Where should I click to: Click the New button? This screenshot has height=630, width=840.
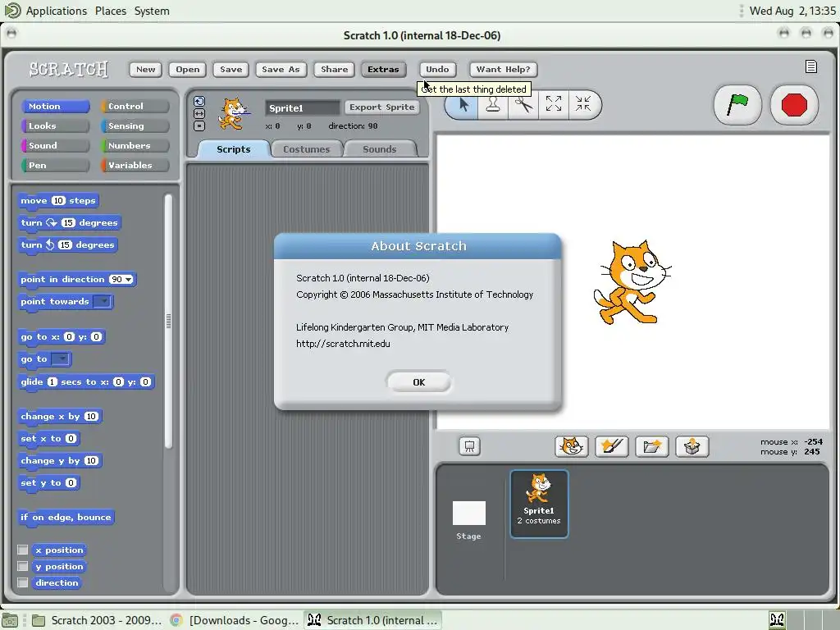tap(146, 69)
